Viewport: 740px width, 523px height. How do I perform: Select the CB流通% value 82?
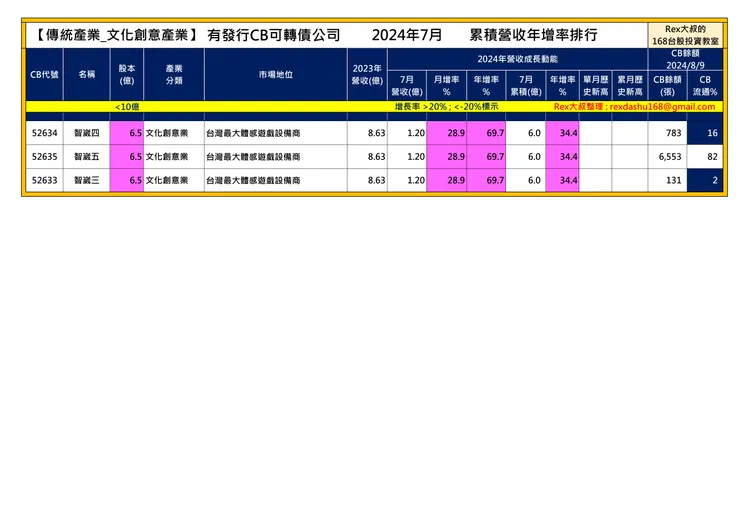click(x=705, y=157)
